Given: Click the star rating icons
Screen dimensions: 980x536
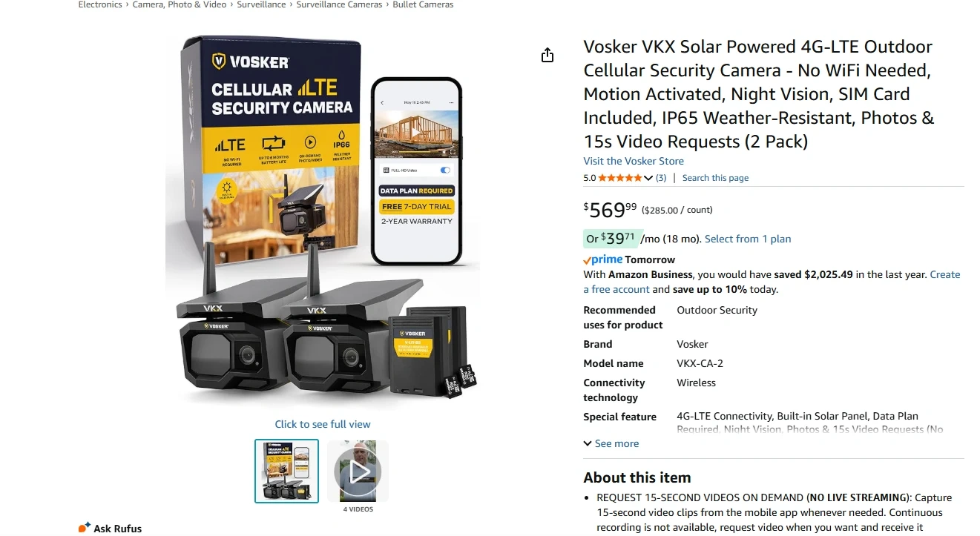Looking at the screenshot, I should [620, 178].
